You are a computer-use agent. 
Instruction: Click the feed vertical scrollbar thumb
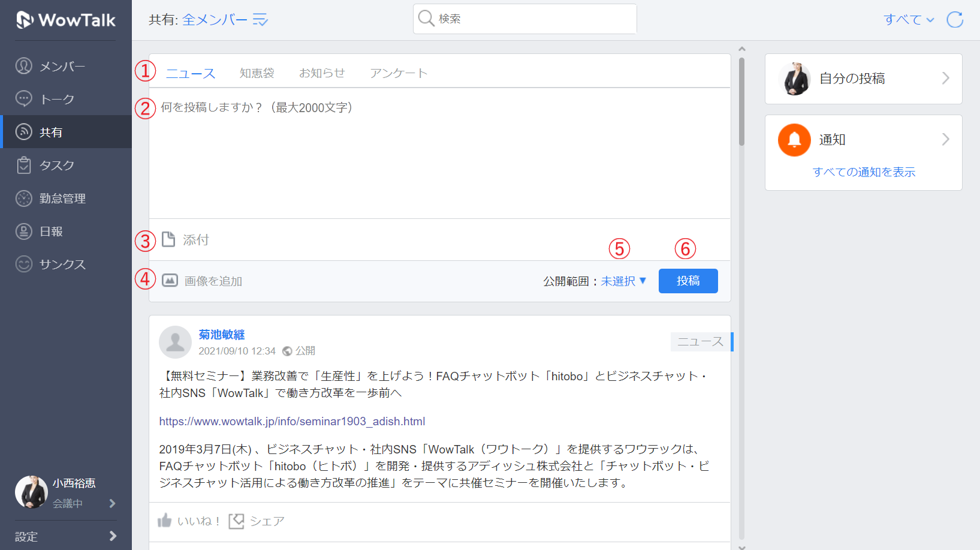742,101
